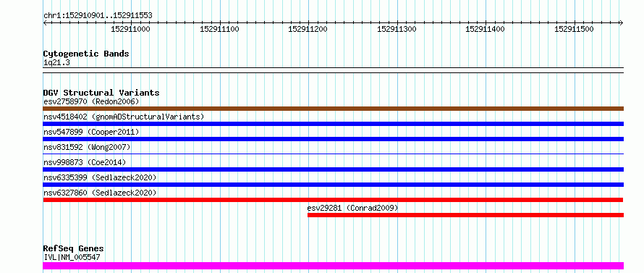Screen dimensions: 644x273
Task: Click the RefSeq Genes track heading
Action: (x=73, y=249)
